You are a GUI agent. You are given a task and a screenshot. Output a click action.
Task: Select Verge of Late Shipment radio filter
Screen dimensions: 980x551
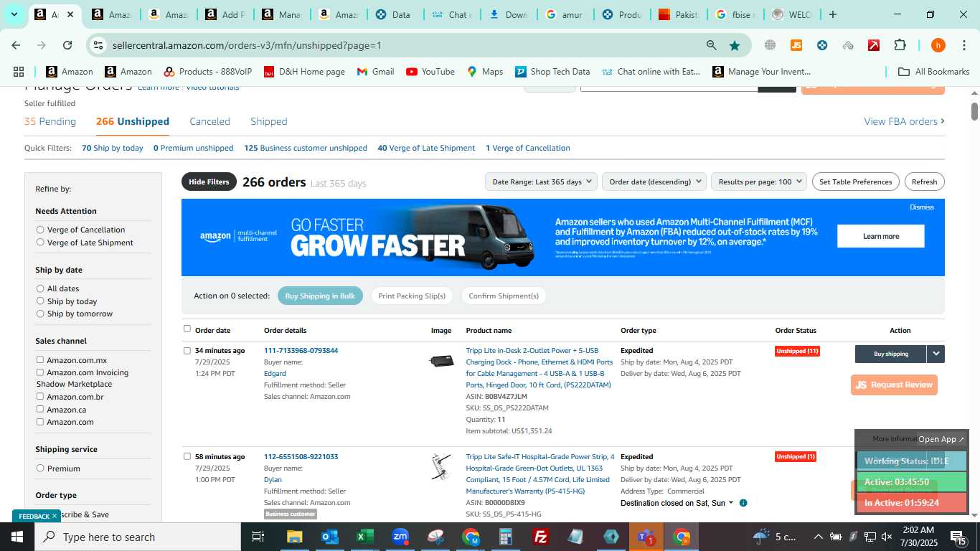(40, 242)
